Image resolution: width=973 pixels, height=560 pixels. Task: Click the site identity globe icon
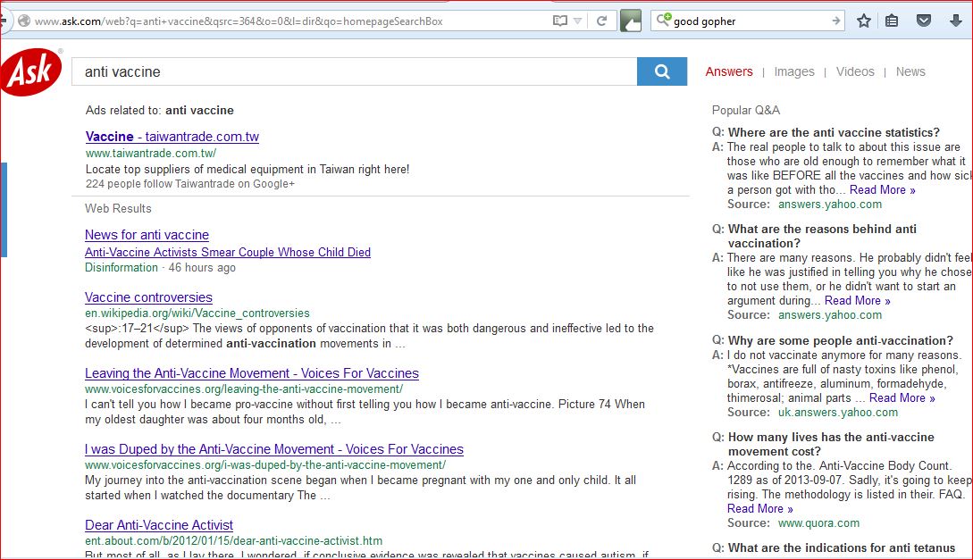[x=23, y=21]
